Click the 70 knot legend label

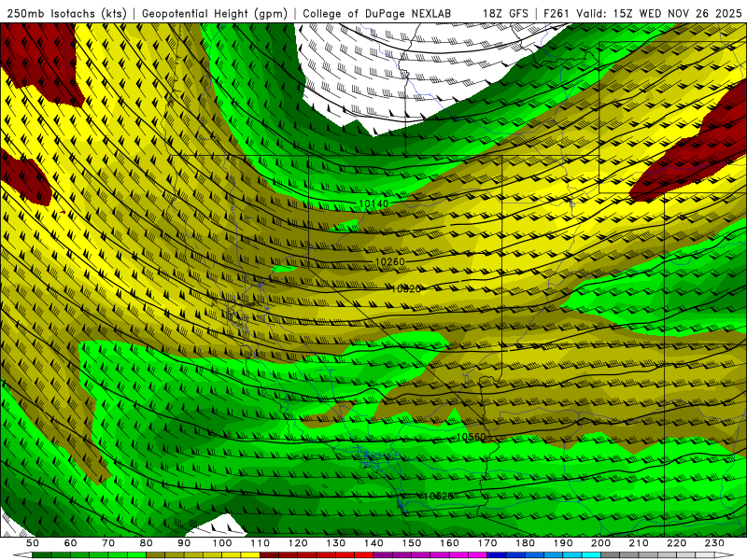[108, 543]
